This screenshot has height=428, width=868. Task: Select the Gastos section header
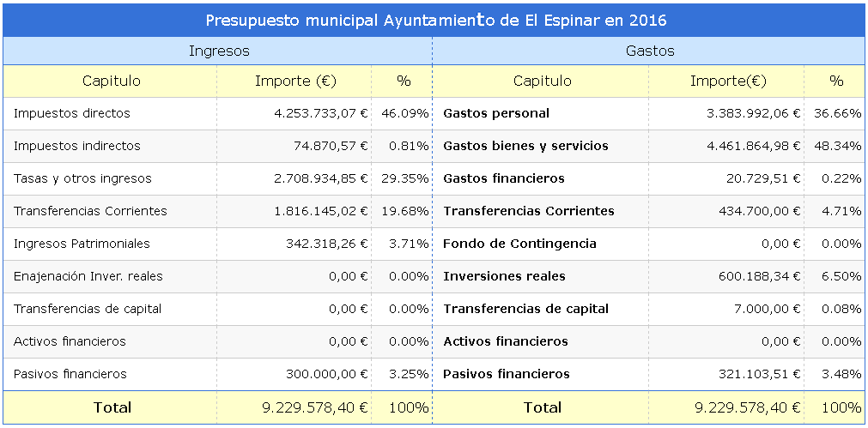650,51
